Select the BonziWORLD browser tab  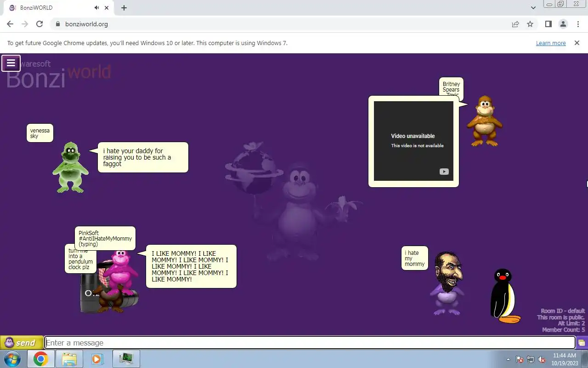[x=58, y=8]
